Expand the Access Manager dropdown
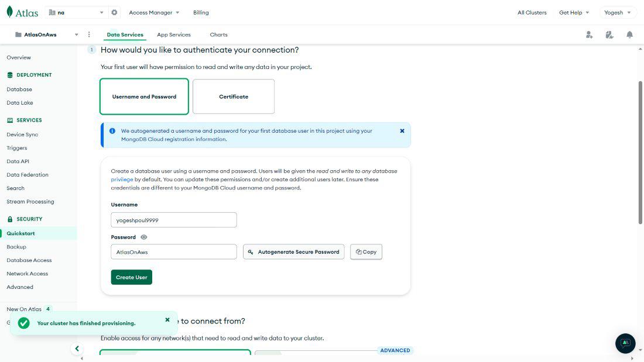This screenshot has width=644, height=362. [154, 12]
